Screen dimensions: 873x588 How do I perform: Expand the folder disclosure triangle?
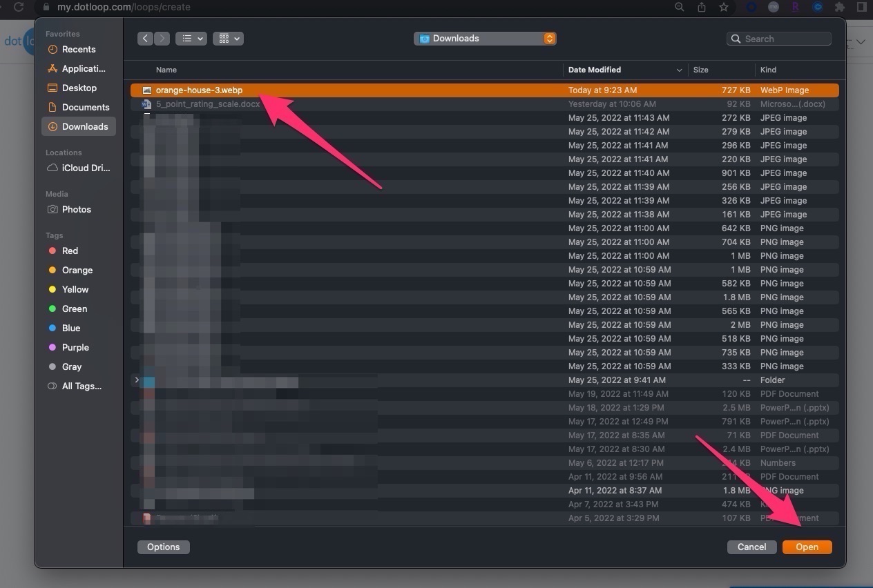[x=137, y=380]
